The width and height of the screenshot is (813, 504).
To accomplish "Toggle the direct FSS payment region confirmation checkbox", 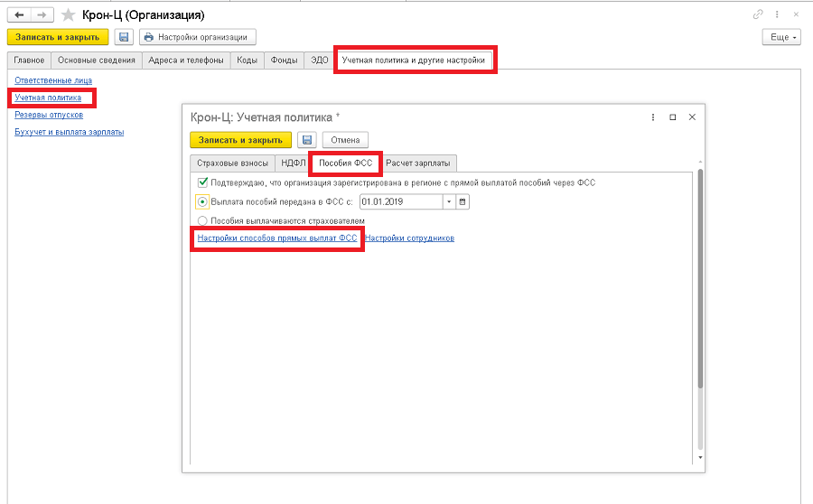I will [202, 182].
